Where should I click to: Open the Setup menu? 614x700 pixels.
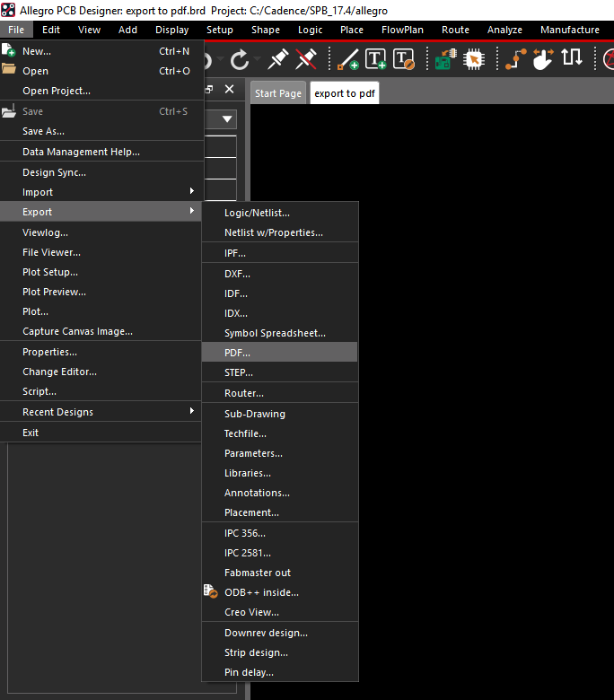220,30
